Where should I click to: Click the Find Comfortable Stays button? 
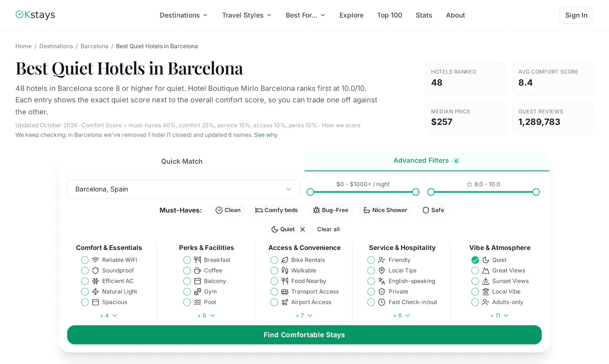[x=304, y=335]
